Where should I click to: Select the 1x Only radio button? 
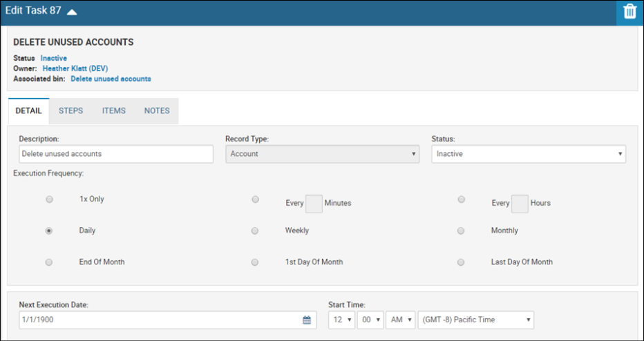tap(49, 199)
